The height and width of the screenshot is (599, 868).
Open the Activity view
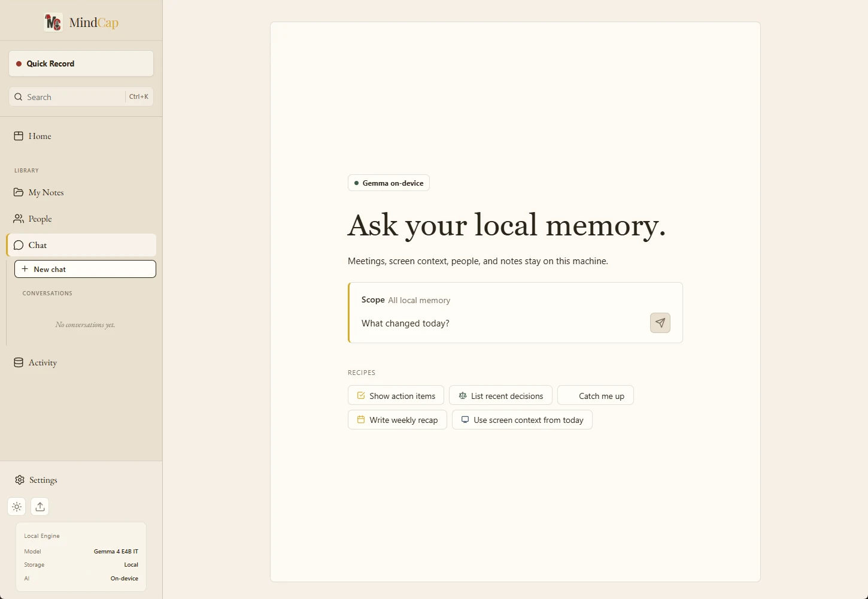point(81,362)
